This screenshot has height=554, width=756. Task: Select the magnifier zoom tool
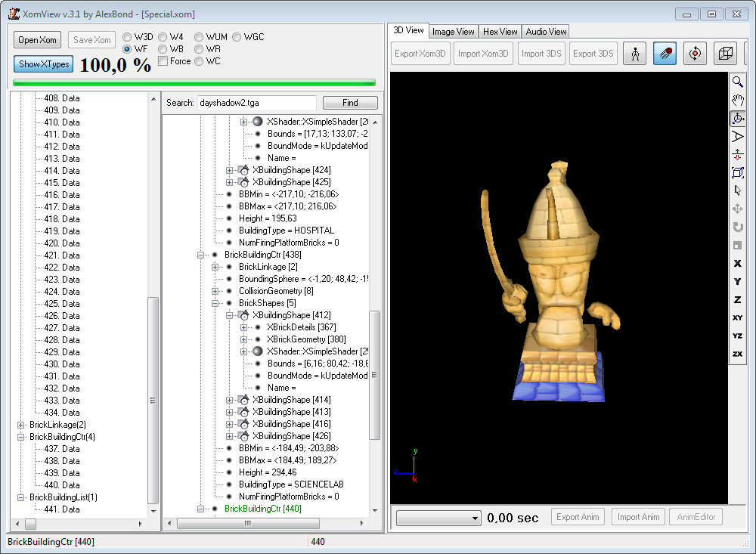[x=737, y=82]
